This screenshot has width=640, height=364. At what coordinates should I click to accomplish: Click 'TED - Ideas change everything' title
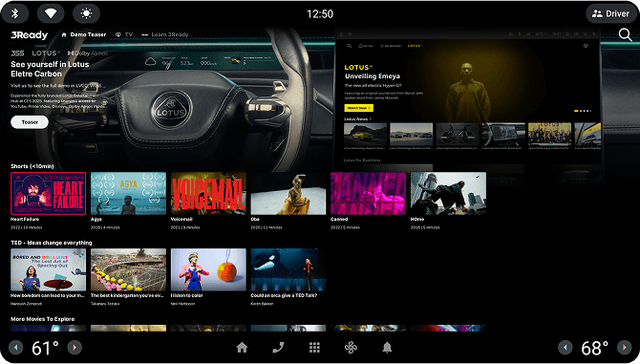coord(52,243)
